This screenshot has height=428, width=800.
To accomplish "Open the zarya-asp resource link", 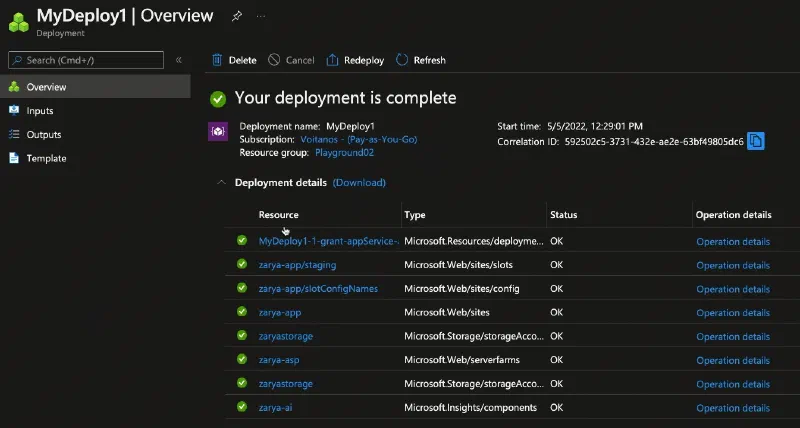I will click(x=279, y=360).
